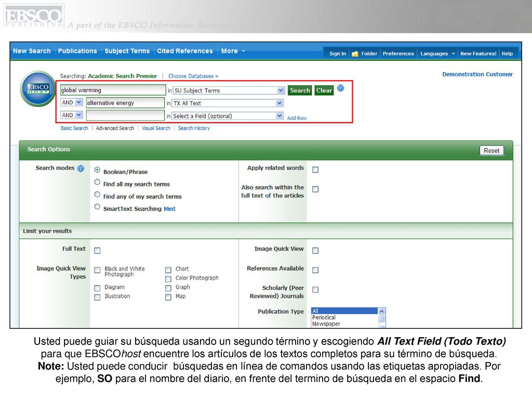Click Sign In in top bar
This screenshot has width=532, height=399.
[x=338, y=54]
